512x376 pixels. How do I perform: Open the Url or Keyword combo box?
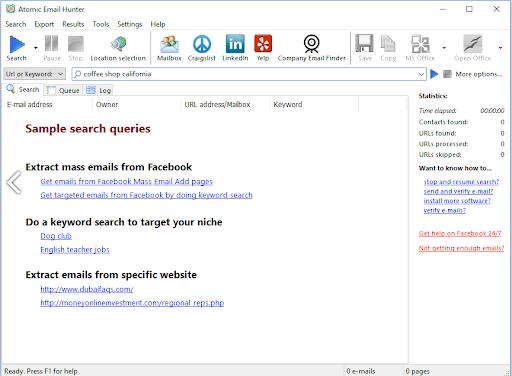point(34,74)
